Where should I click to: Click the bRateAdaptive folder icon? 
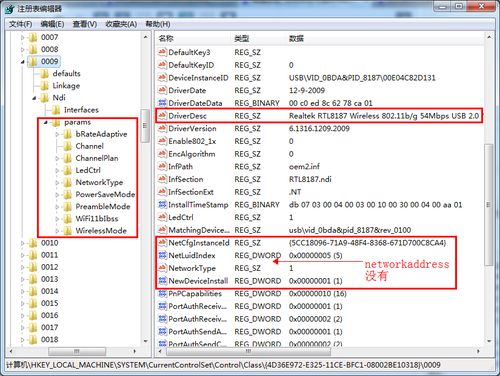pos(68,134)
